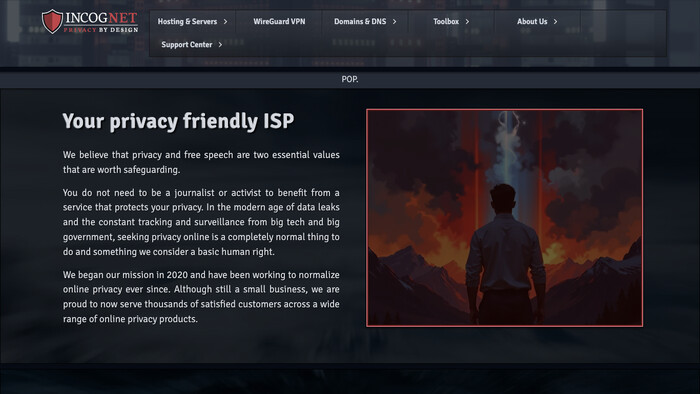The height and width of the screenshot is (394, 700).
Task: Go to WireGuard VPN page
Action: 279,21
